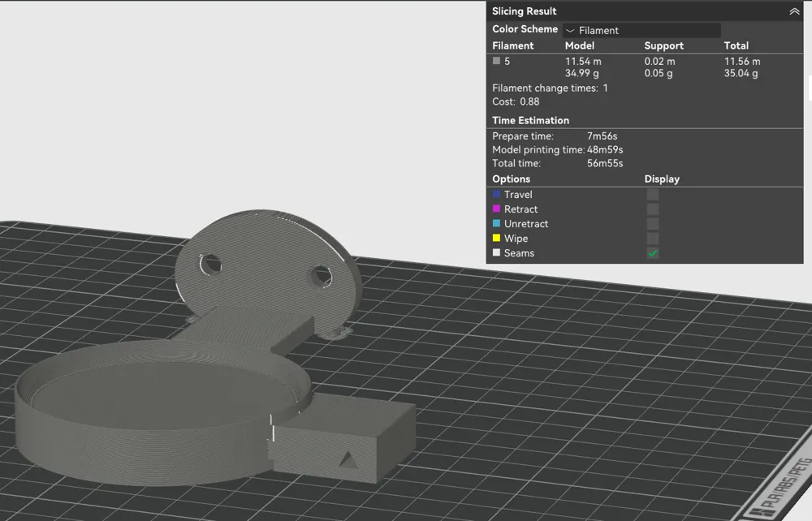Click the "Retract" option label
812x521 pixels.
(521, 209)
